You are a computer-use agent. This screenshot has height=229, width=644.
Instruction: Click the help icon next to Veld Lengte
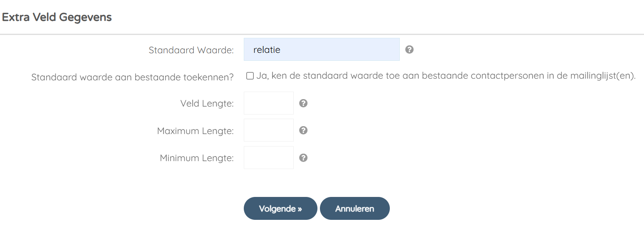pyautogui.click(x=303, y=103)
